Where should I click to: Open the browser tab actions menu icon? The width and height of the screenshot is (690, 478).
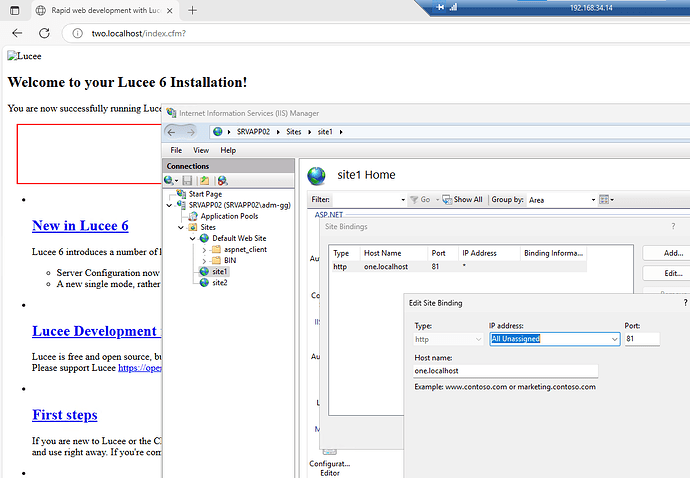pos(15,10)
